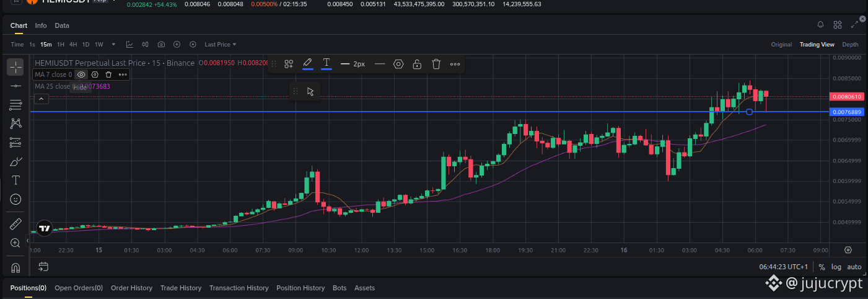Collapse the indicator legend list
Viewport: 868px width, 299px height.
pyautogui.click(x=40, y=99)
